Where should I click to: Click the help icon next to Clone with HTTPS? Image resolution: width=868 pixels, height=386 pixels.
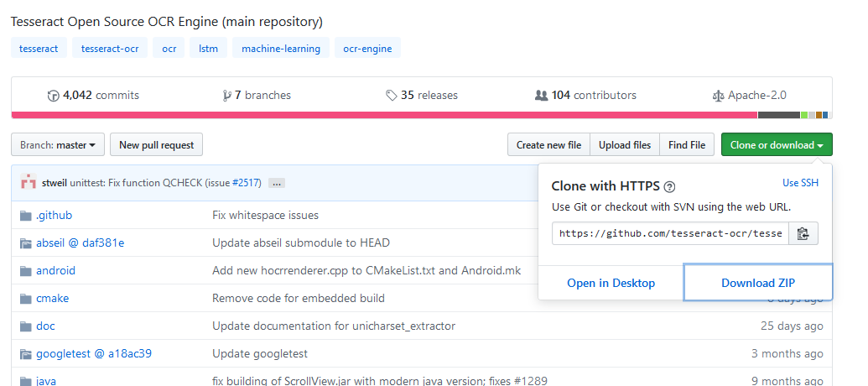pyautogui.click(x=669, y=187)
